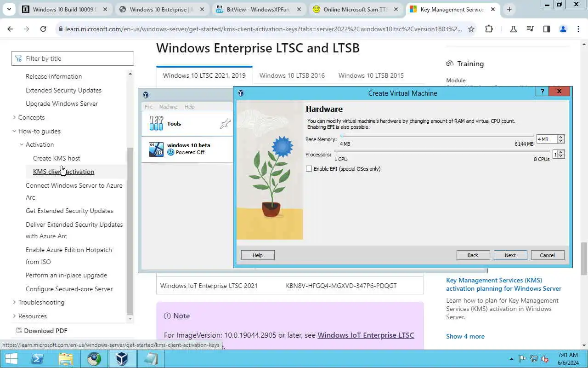Expand the Concepts section
This screenshot has height=368, width=588.
pos(14,117)
